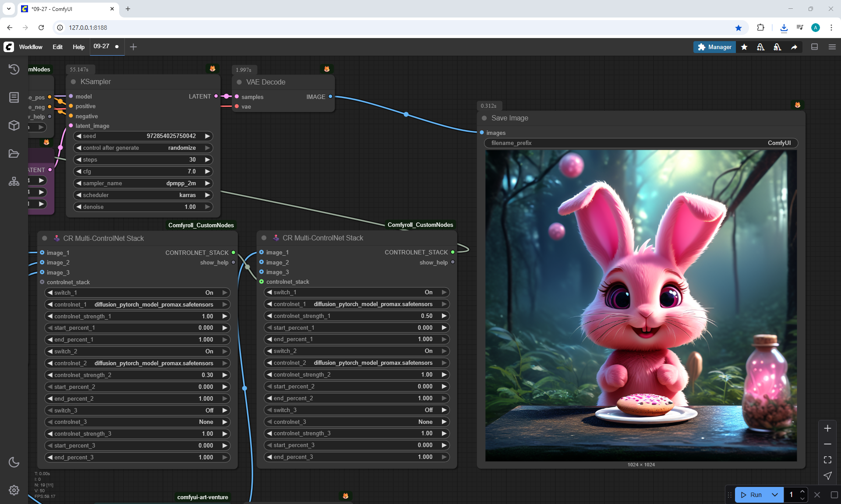Click the fit view canvas icon
The width and height of the screenshot is (841, 504).
point(827,460)
